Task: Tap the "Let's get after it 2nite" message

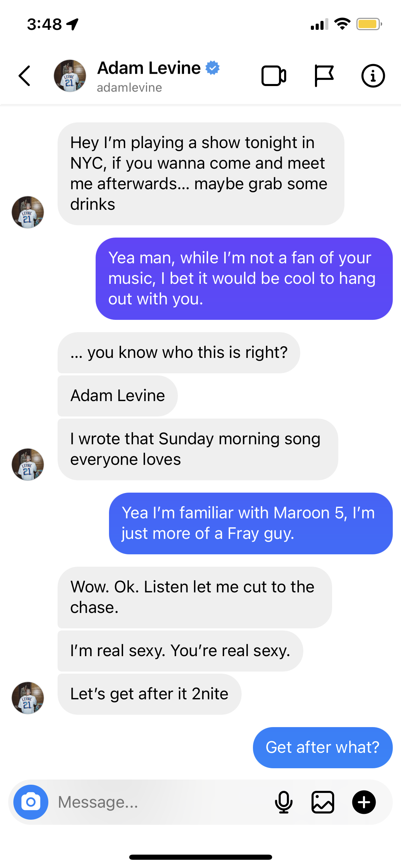Action: [x=149, y=694]
